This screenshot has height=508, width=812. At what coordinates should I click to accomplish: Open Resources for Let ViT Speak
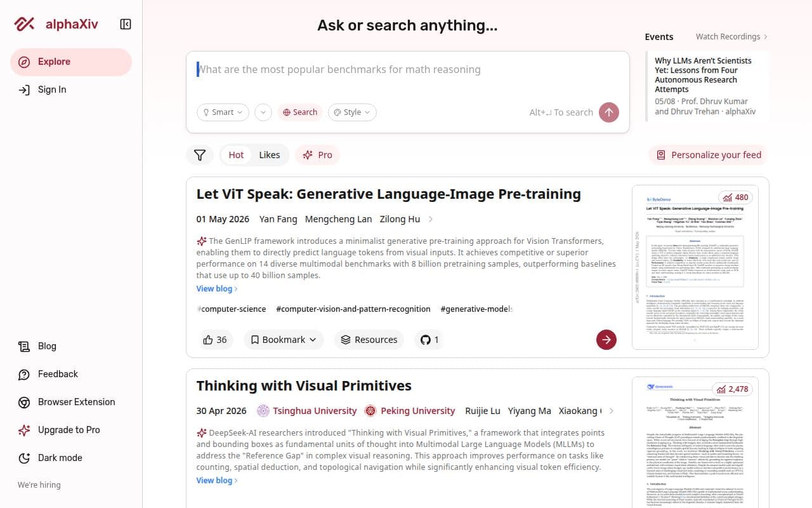pos(369,340)
